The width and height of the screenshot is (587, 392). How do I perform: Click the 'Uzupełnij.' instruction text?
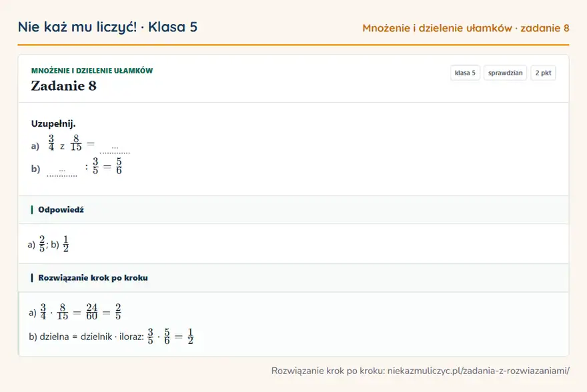[53, 123]
